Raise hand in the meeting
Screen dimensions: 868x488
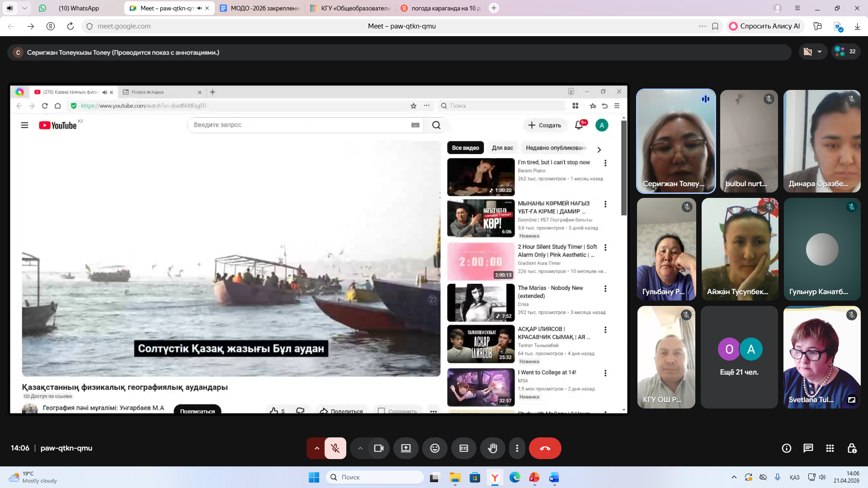(492, 448)
